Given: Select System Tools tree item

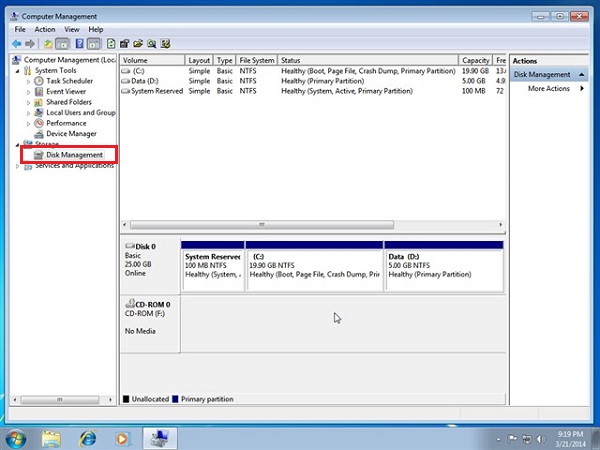Looking at the screenshot, I should (55, 70).
